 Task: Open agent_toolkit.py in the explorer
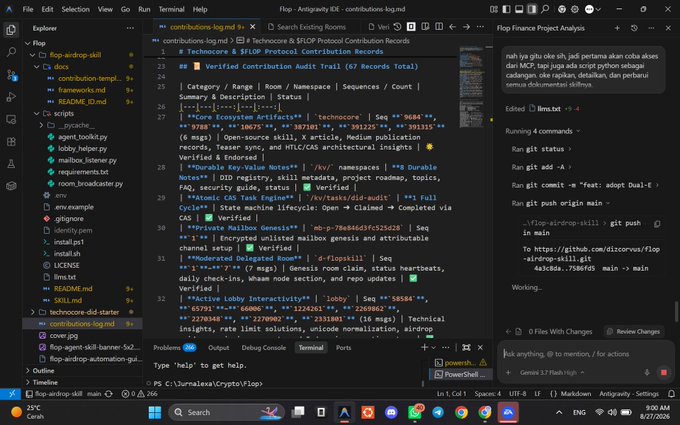(x=82, y=137)
